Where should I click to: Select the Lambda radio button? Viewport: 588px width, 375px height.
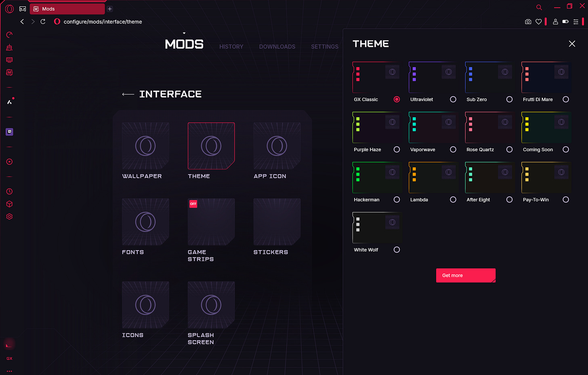point(453,200)
